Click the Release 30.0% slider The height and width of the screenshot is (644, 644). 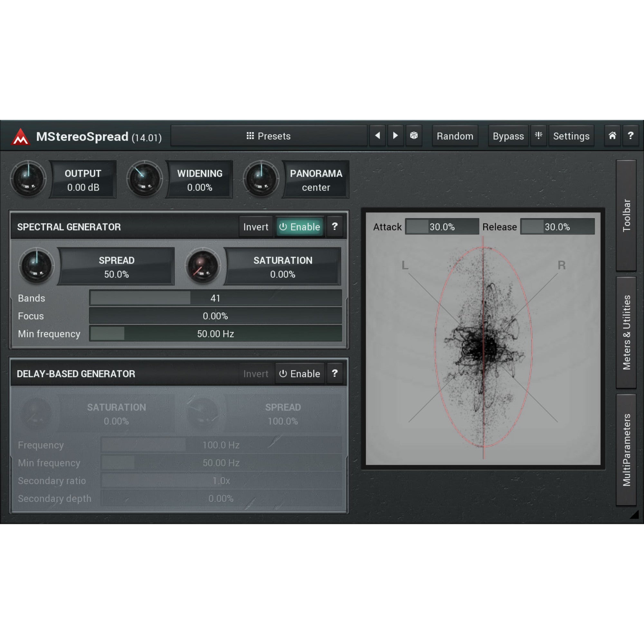(x=557, y=227)
